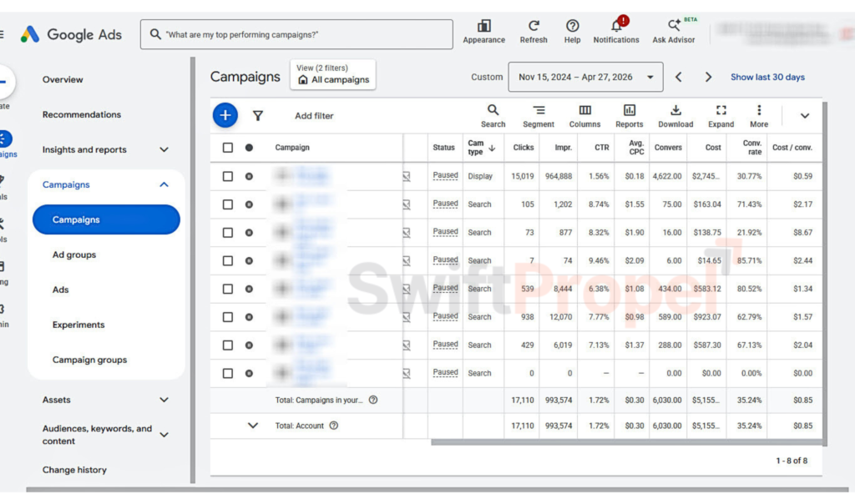The image size is (855, 504).
Task: Go to Ad groups
Action: pyautogui.click(x=74, y=255)
